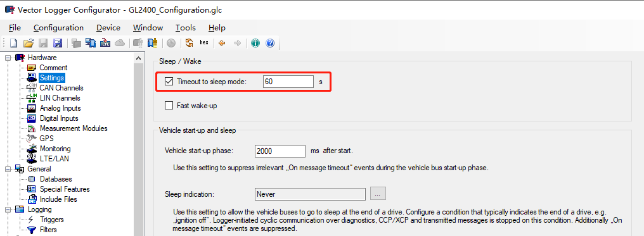The height and width of the screenshot is (236, 644).
Task: Collapse the General tree node
Action: click(x=8, y=169)
